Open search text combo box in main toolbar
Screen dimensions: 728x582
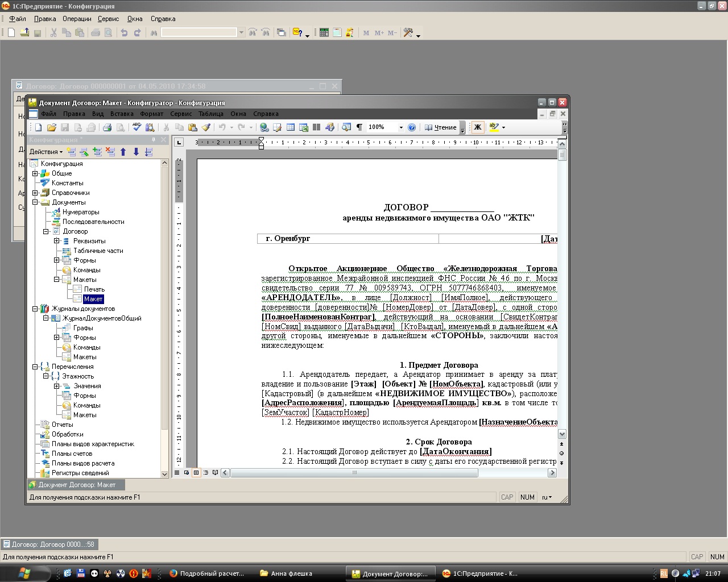point(202,32)
